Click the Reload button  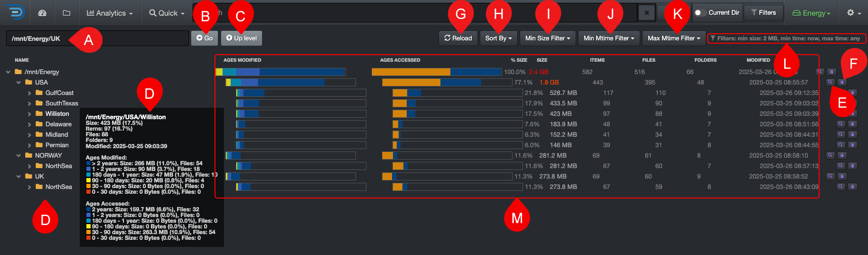pyautogui.click(x=458, y=38)
